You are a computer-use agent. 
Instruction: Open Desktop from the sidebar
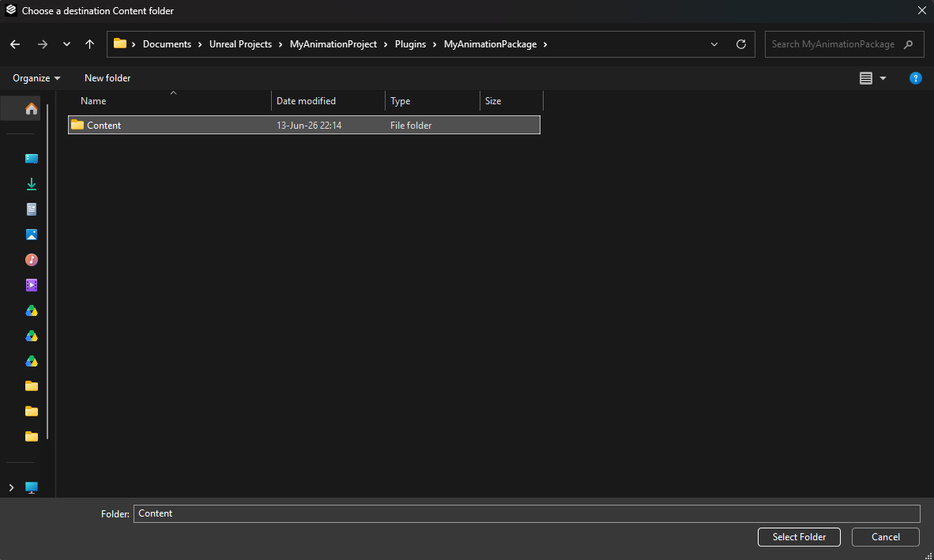32,158
